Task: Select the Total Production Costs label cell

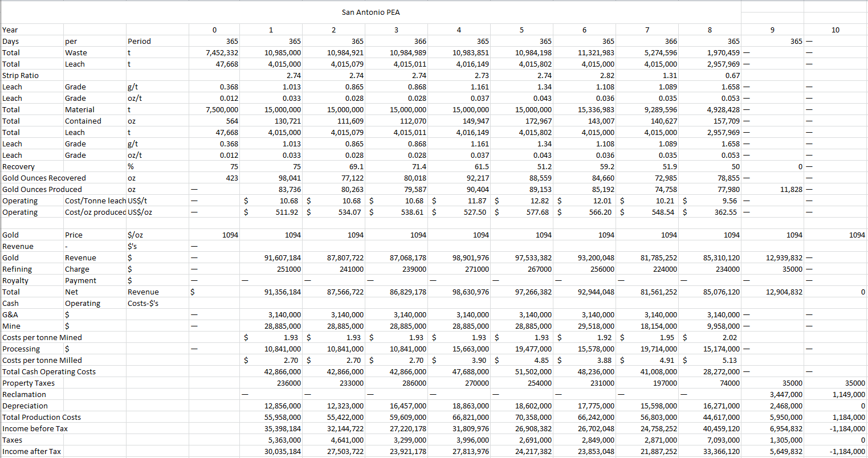Action: pyautogui.click(x=42, y=418)
